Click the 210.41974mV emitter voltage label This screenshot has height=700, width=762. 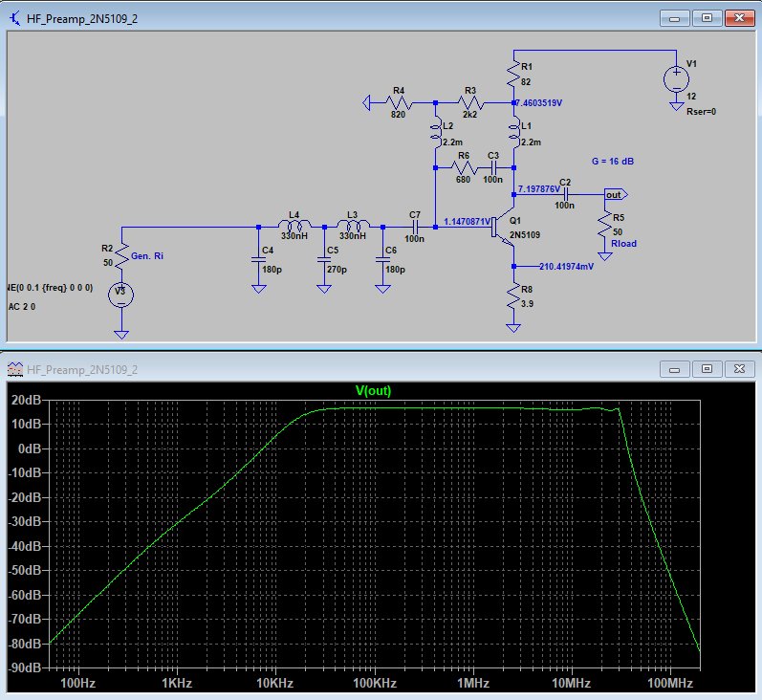click(566, 267)
